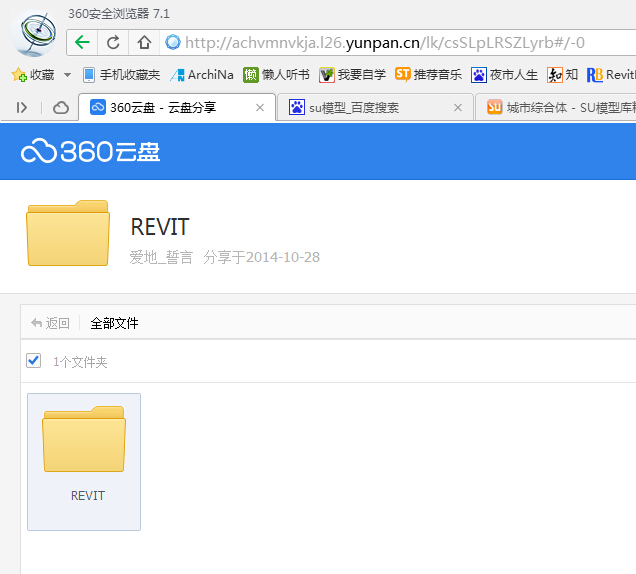Click the 1个文件夹 count label
Viewport: 636px width, 574px height.
80,362
